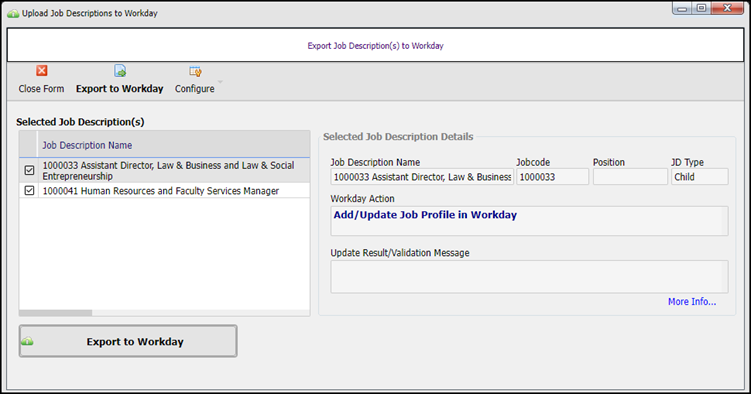The width and height of the screenshot is (751, 394).
Task: Close the Upload Job Descriptions window
Action: 727,8
